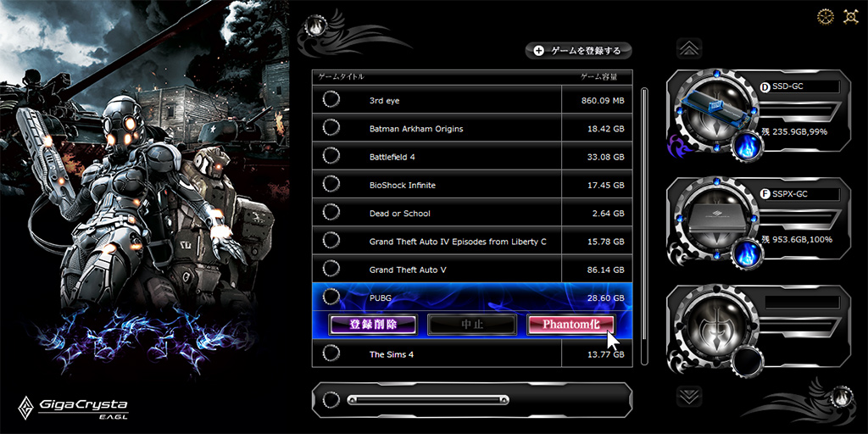Image resolution: width=868 pixels, height=434 pixels.
Task: Click the 残 235.9GB,99% capacity text
Action: pos(794,131)
